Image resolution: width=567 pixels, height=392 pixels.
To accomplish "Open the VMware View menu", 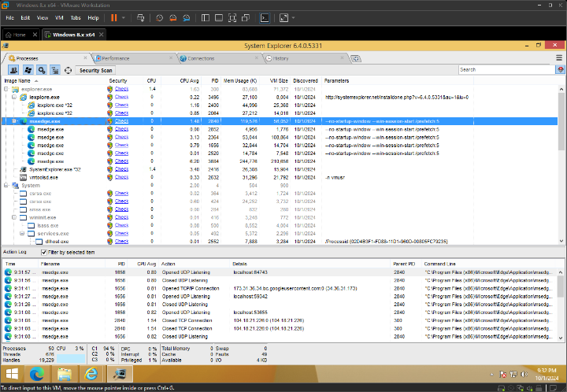I will (x=43, y=17).
